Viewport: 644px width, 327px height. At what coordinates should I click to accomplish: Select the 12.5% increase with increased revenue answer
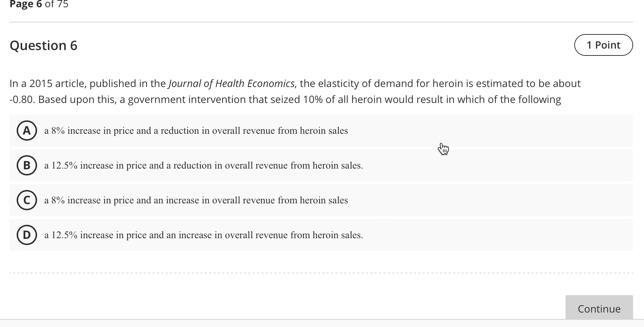203,235
